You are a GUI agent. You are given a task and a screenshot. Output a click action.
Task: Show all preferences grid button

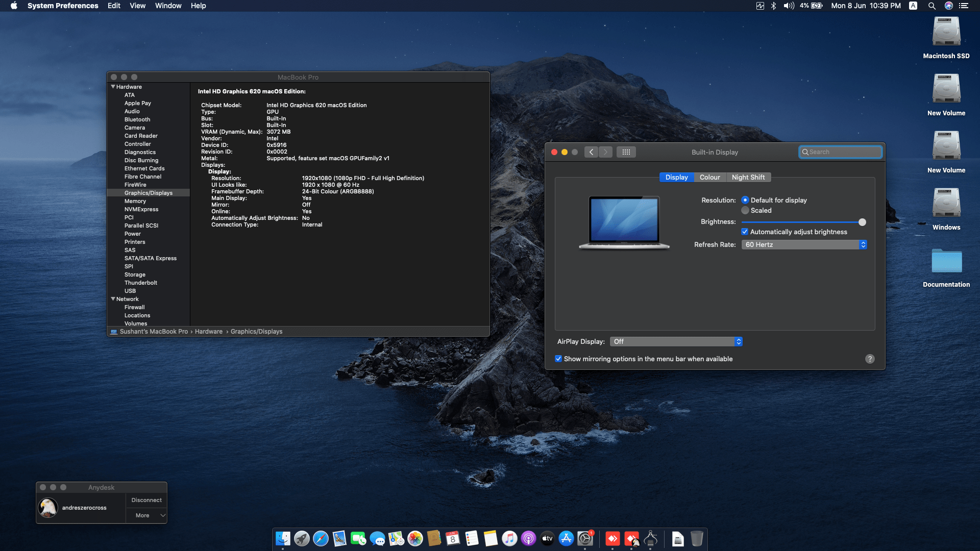pyautogui.click(x=626, y=152)
